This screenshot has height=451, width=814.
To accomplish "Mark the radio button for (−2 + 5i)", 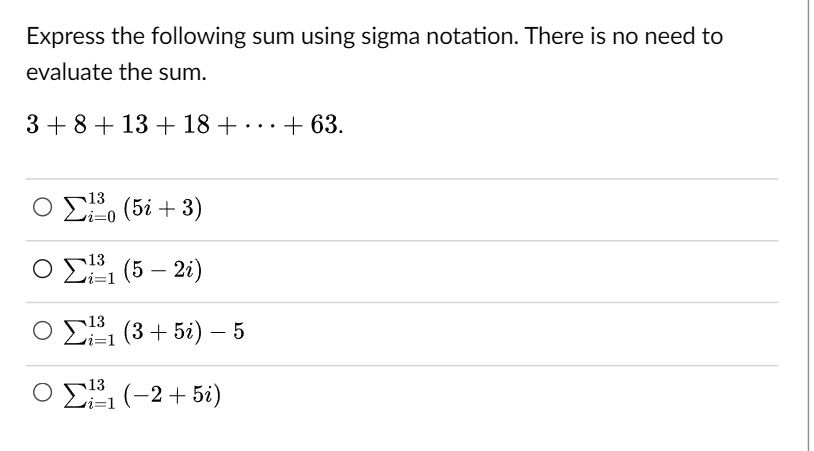I will click(x=43, y=393).
